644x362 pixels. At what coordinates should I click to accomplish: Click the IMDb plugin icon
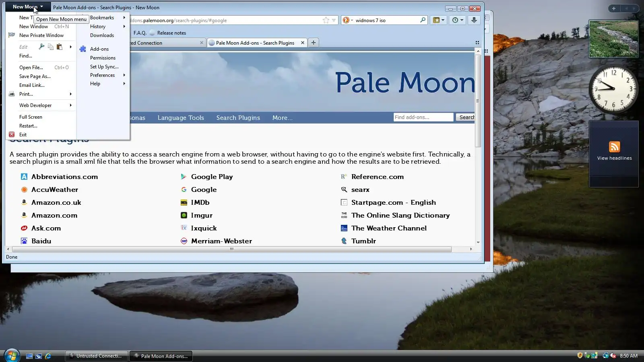click(184, 202)
